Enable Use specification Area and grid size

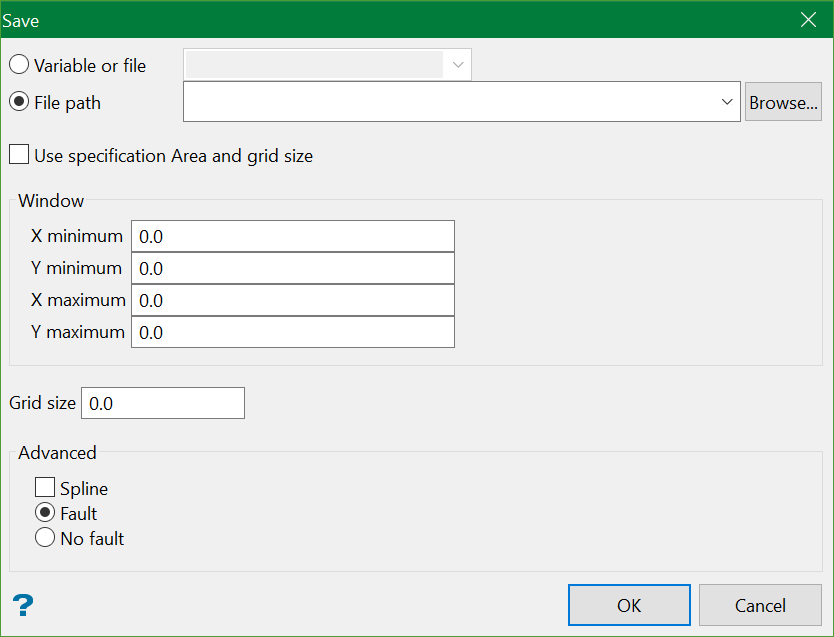19,155
